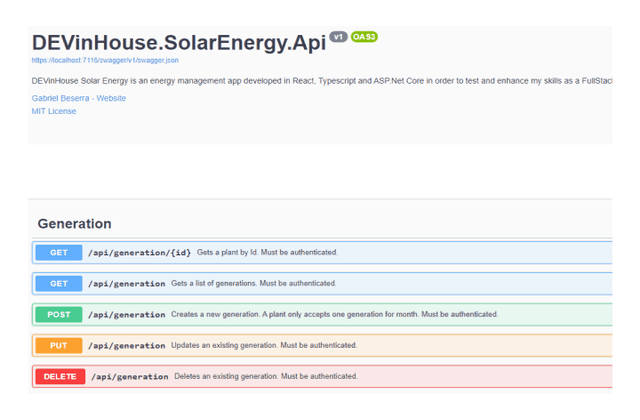Click 'Gets a list of generations' description
This screenshot has height=420, width=640.
(x=253, y=283)
